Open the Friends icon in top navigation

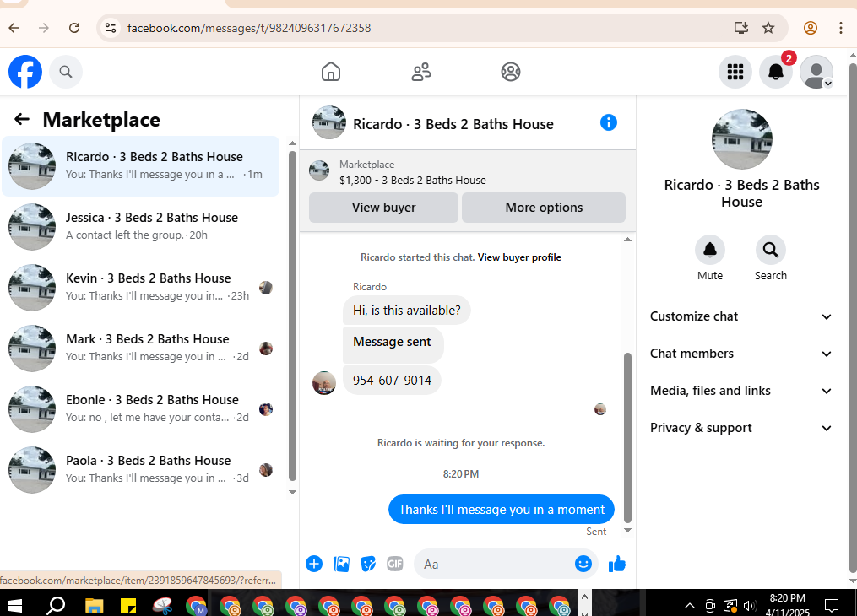[420, 72]
